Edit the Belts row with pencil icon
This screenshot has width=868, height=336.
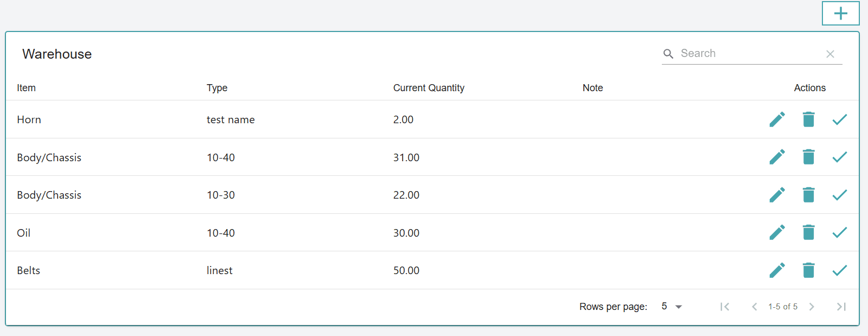tap(777, 270)
